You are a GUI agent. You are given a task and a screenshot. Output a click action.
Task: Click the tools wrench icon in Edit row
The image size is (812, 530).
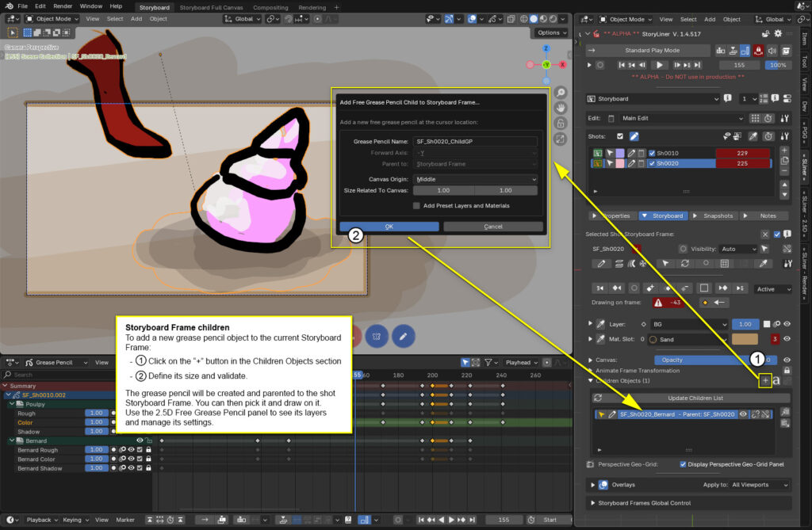[784, 118]
